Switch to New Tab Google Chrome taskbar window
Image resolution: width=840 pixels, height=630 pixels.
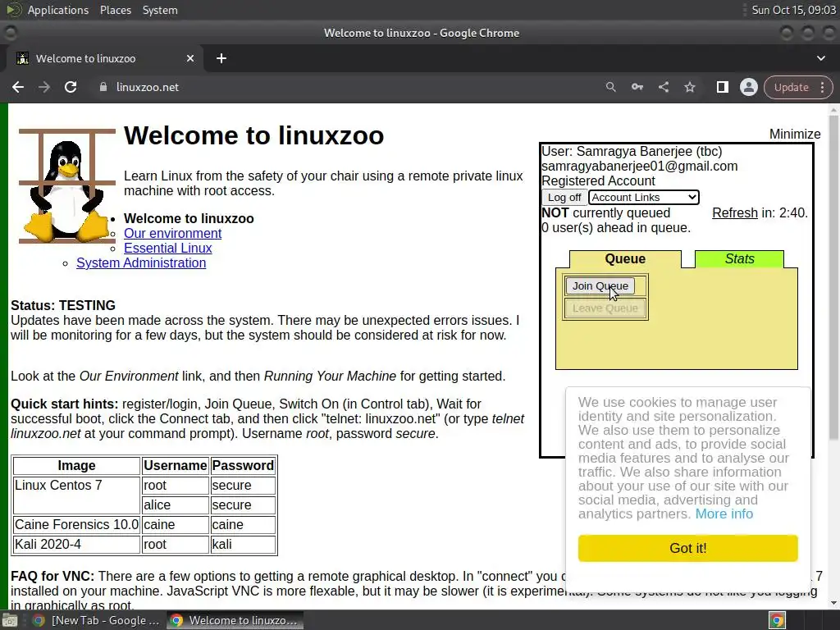97,620
